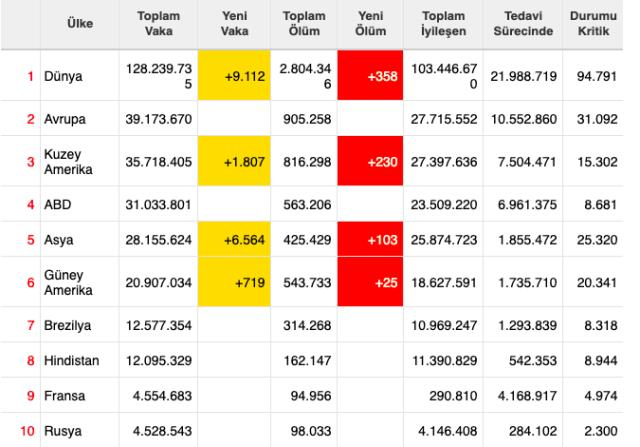Select the red +230 cell for Kuzey Amerika
640x447 pixels.
point(370,162)
